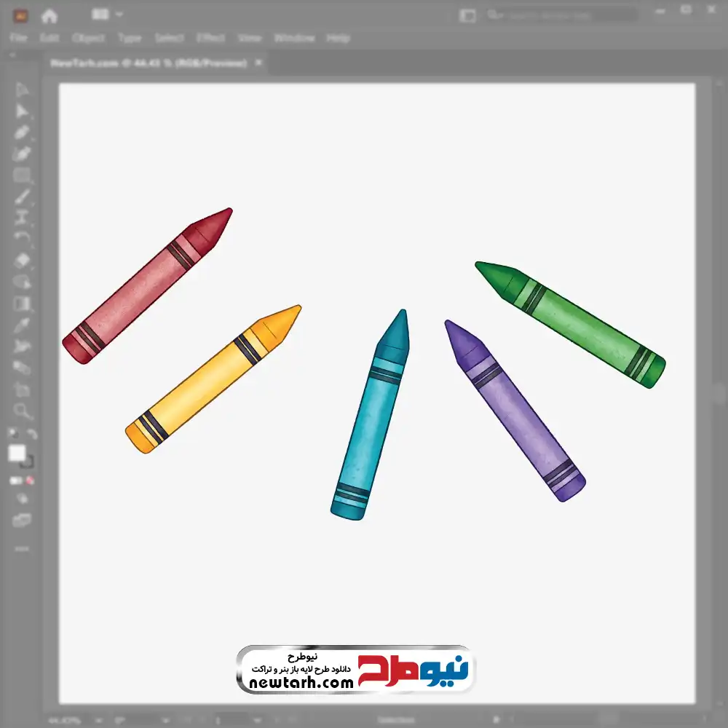Reset to default fill and stroke
The image size is (728, 728).
pyautogui.click(x=13, y=434)
